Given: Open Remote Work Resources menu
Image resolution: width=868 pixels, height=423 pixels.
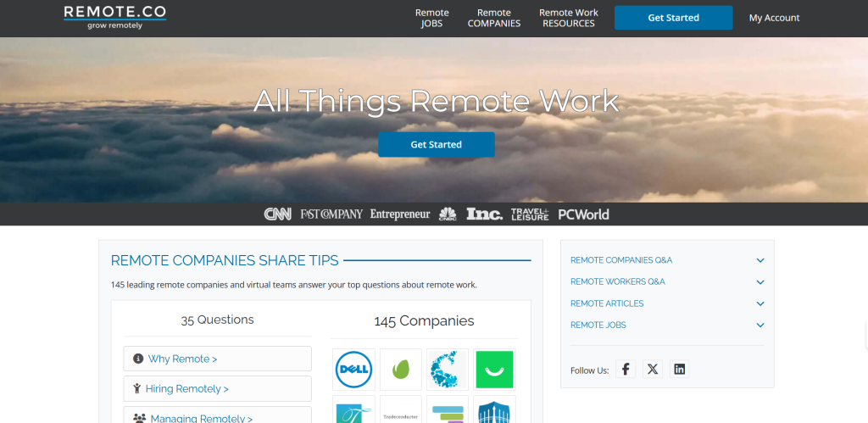Looking at the screenshot, I should tap(569, 18).
